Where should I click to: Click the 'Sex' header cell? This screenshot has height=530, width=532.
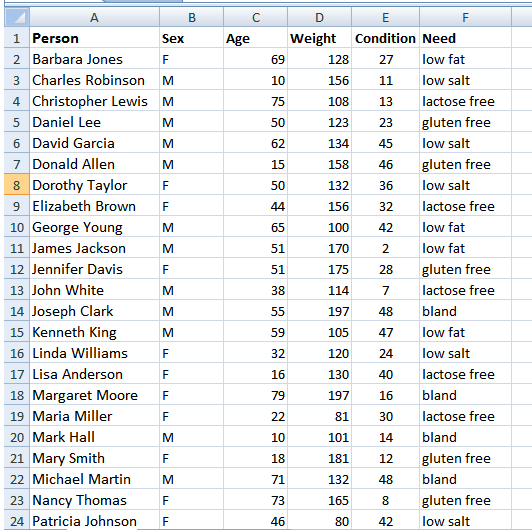(x=191, y=38)
